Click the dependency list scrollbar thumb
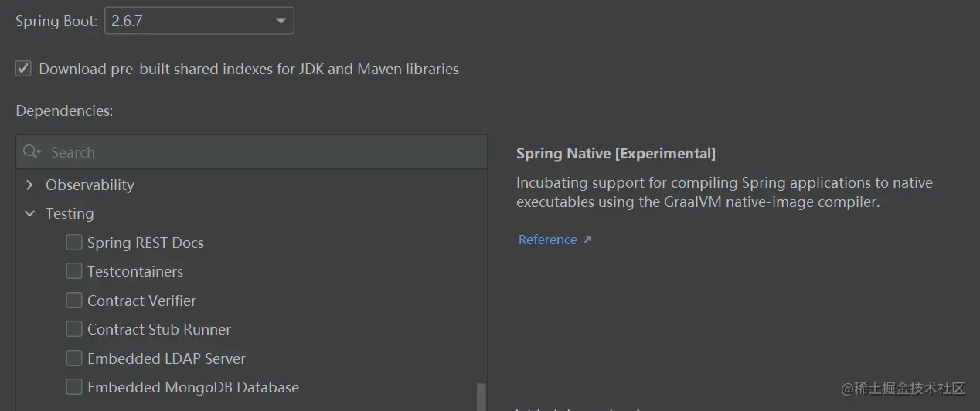980x411 pixels. tap(481, 397)
